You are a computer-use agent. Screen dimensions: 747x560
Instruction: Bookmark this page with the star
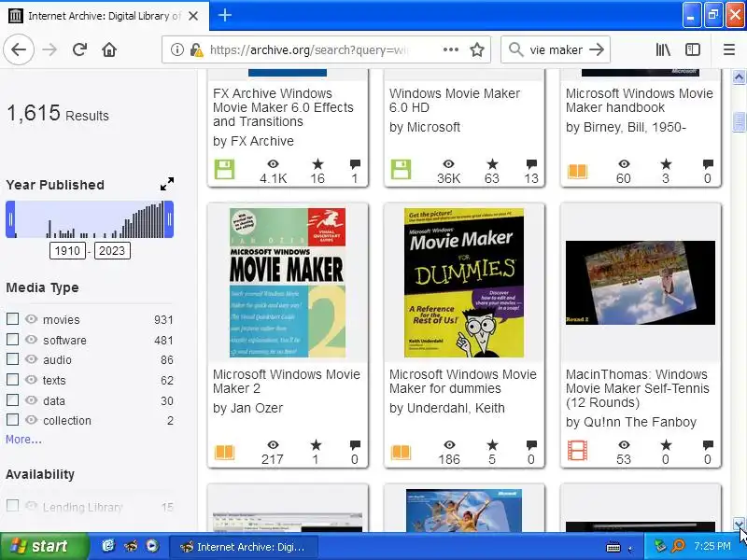coord(477,49)
